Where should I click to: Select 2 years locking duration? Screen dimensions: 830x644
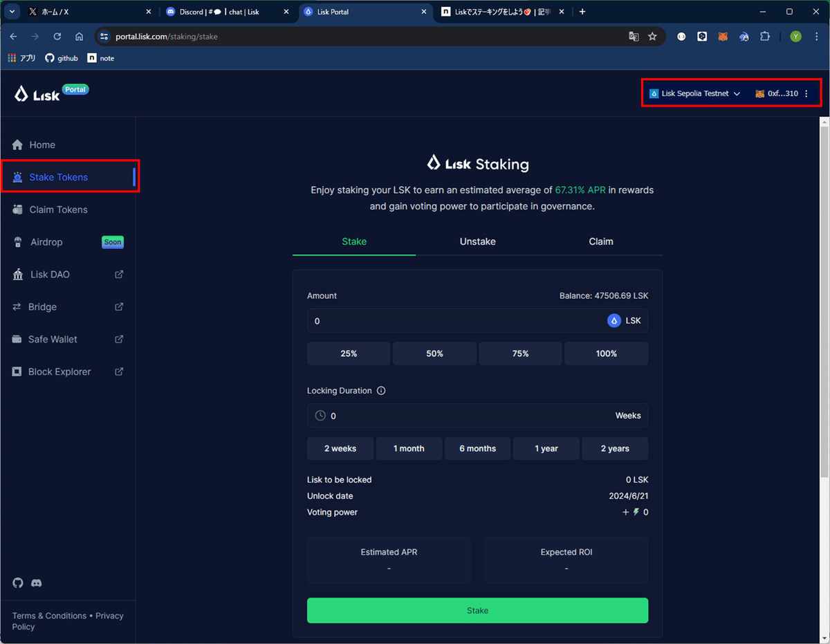[615, 448]
